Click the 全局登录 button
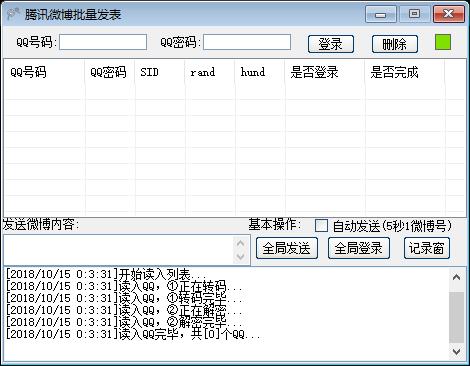The height and width of the screenshot is (366, 470). click(359, 248)
